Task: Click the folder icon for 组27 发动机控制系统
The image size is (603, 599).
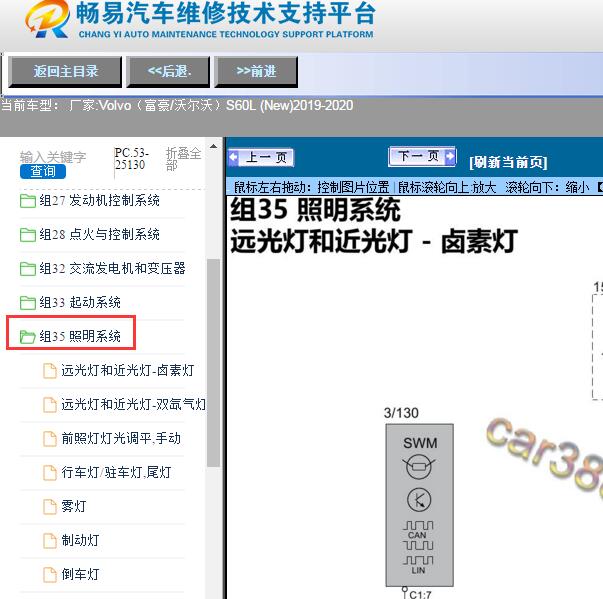Action: click(28, 201)
